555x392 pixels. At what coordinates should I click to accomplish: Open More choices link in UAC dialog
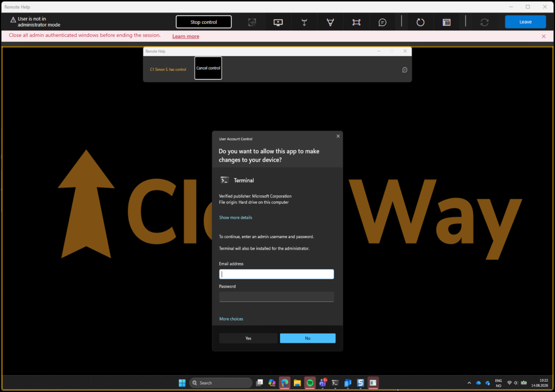point(231,319)
